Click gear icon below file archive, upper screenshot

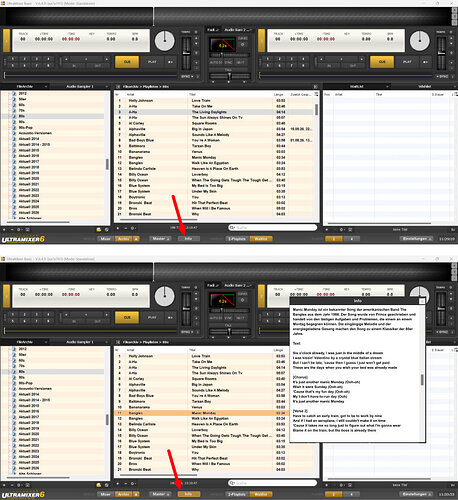click(x=19, y=229)
